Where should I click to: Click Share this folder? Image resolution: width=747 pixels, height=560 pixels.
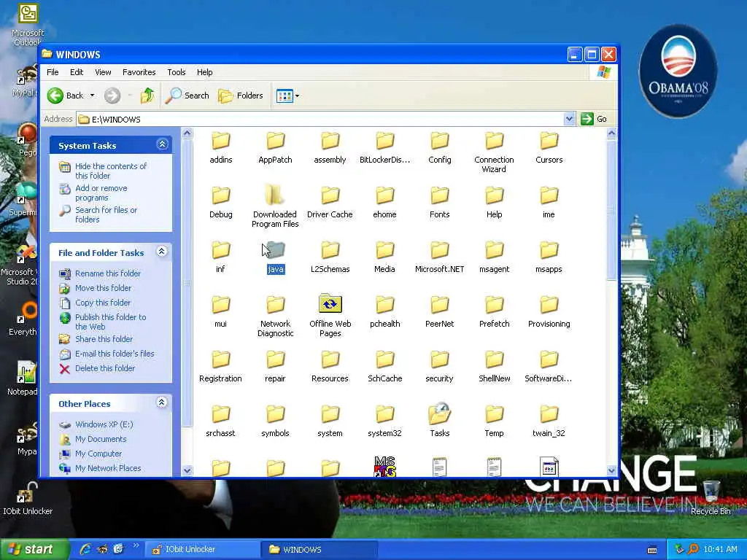pyautogui.click(x=104, y=339)
